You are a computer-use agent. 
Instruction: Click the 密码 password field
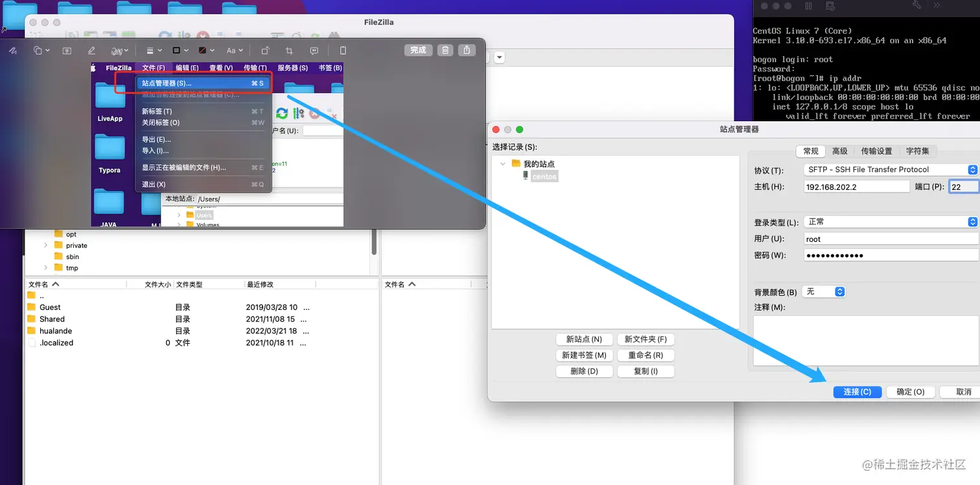(891, 255)
